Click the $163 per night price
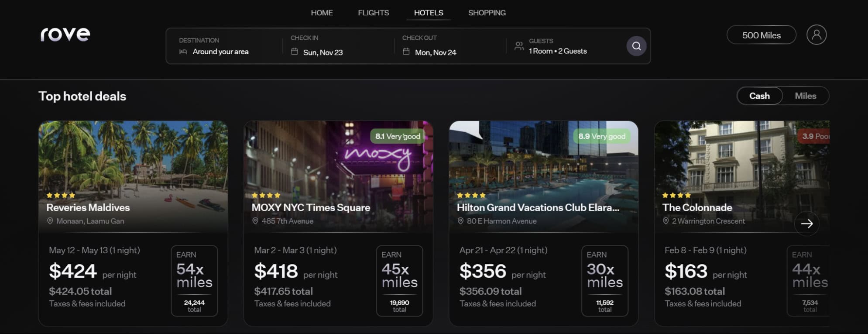This screenshot has width=868, height=334. pos(706,272)
